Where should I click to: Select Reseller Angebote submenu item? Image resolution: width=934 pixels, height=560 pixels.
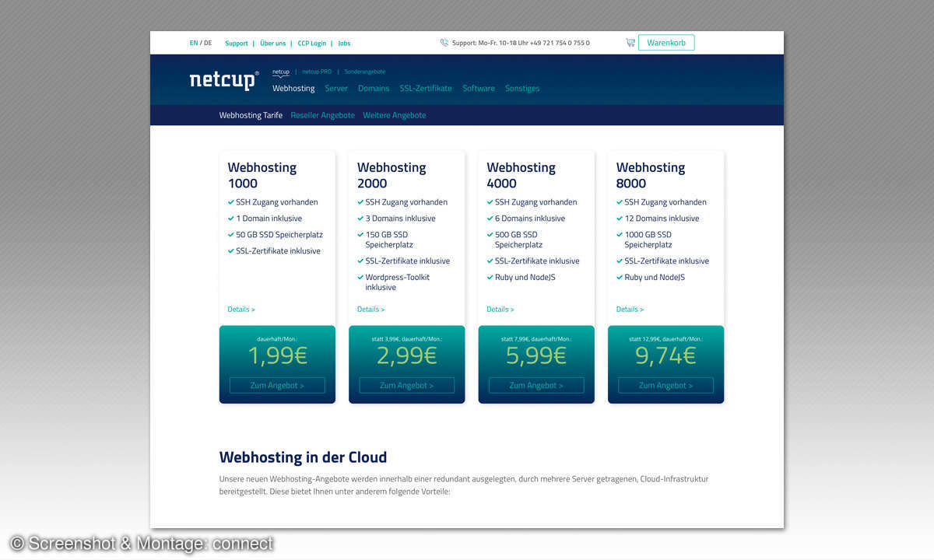322,115
